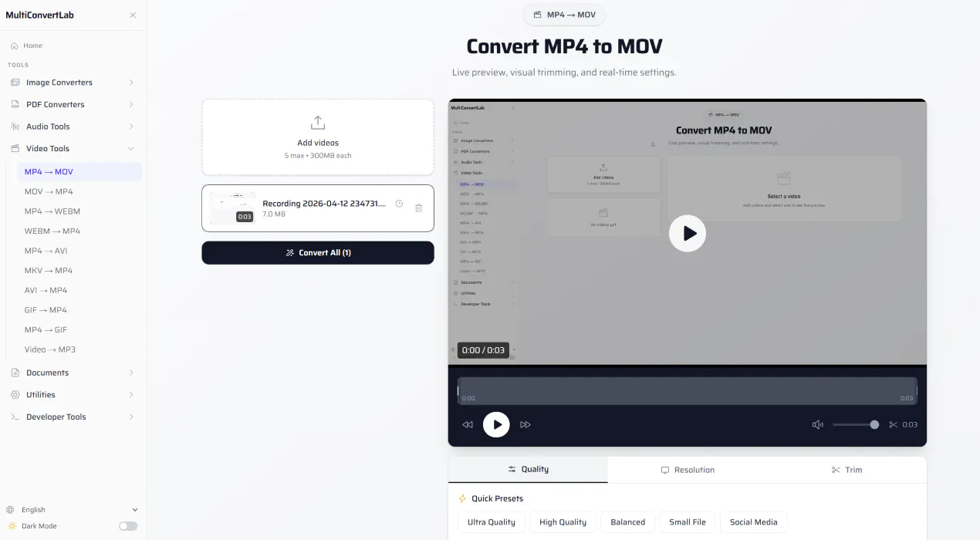The height and width of the screenshot is (540, 980).
Task: Select the recording video thumbnail
Action: pos(231,208)
